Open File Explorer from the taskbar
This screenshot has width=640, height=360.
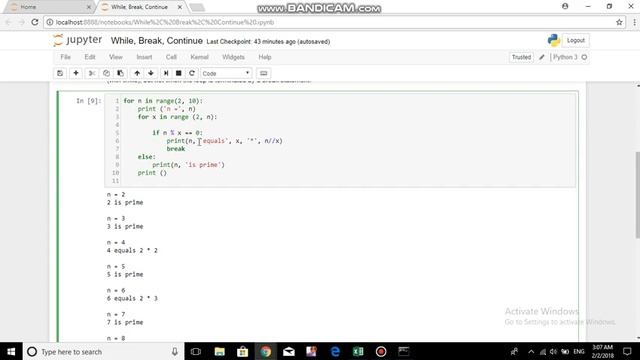pyautogui.click(x=220, y=351)
